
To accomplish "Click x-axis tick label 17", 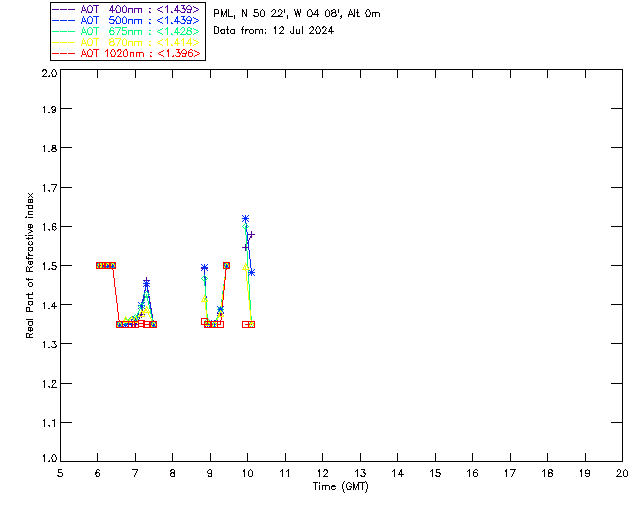I will pyautogui.click(x=510, y=473).
